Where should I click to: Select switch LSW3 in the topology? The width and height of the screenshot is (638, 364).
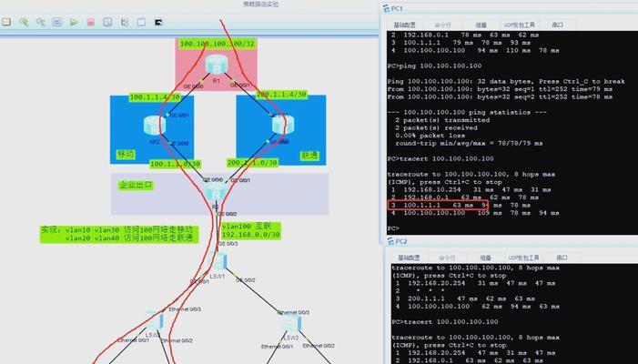292,325
